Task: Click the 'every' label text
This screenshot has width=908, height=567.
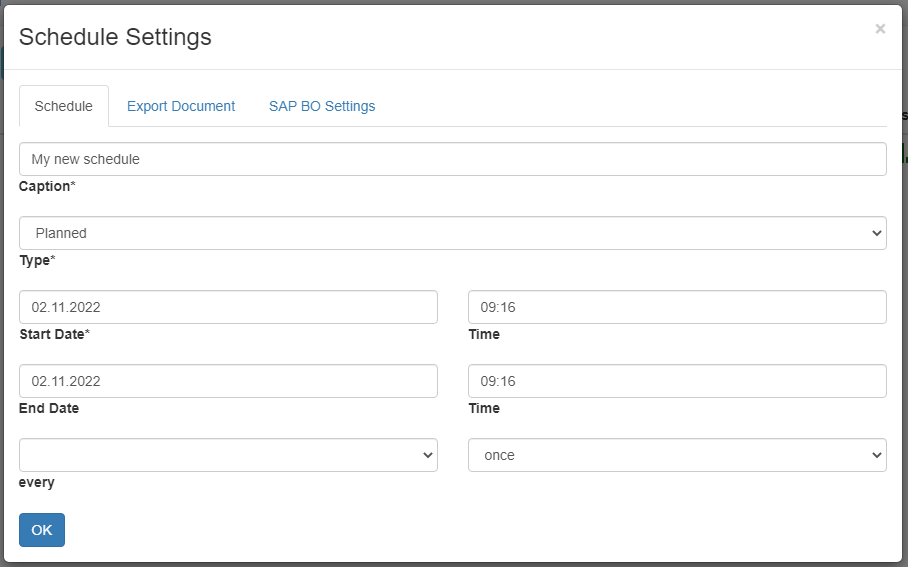Action: click(37, 482)
